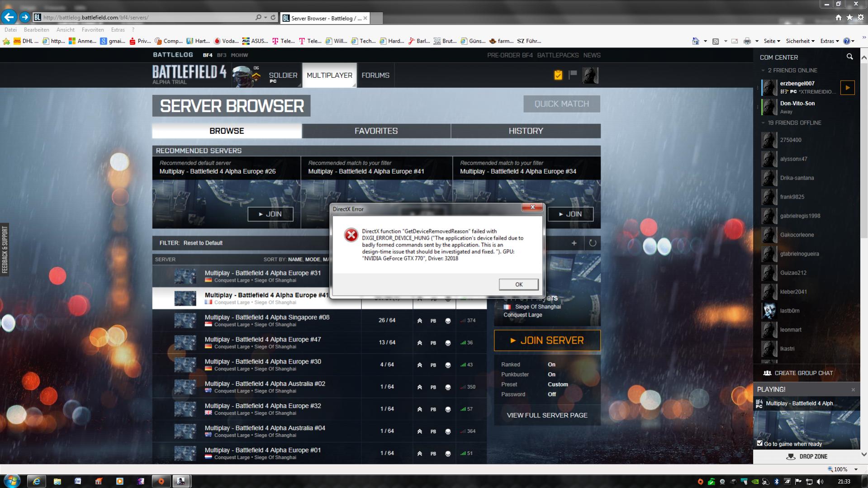This screenshot has height=488, width=868.
Task: Open the print icon dropdown arrow
Action: (x=757, y=41)
